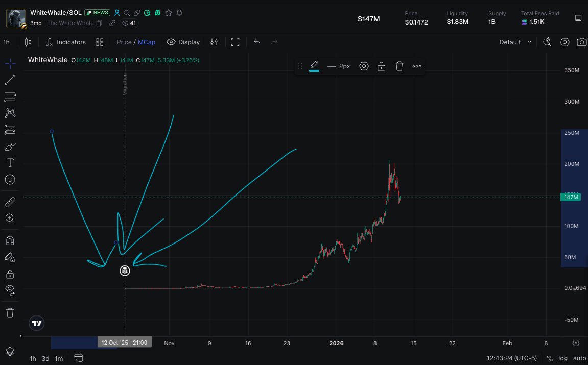Viewport: 588px width, 365px height.
Task: Click the TradingView logo badge
Action: click(37, 323)
